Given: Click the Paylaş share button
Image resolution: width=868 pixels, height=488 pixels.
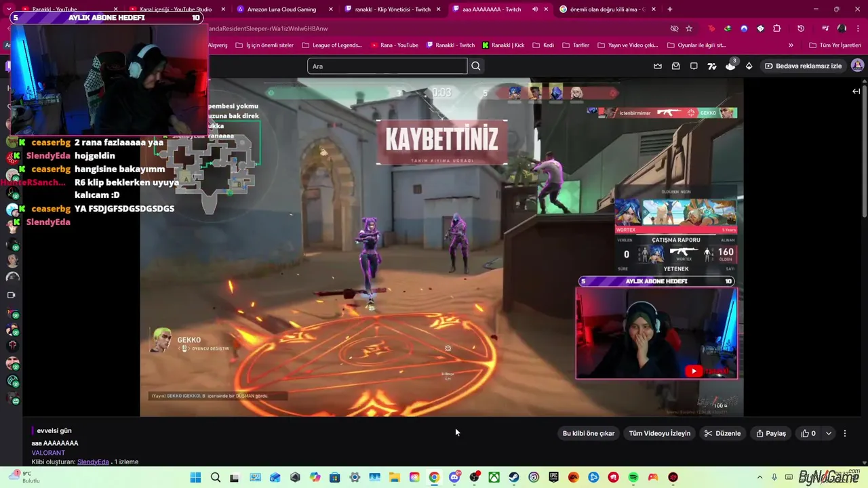Looking at the screenshot, I should coord(771,433).
